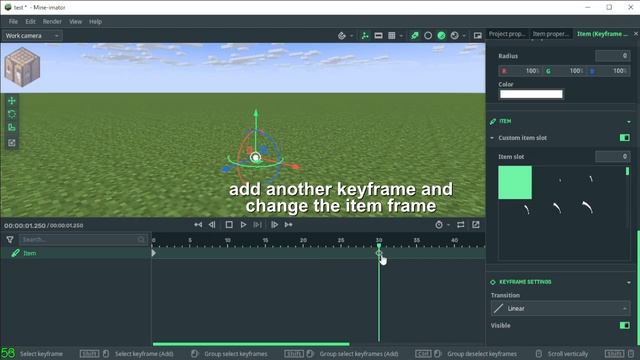Toggle the empty circle view mode icon
The image size is (640, 360).
coord(428,36)
